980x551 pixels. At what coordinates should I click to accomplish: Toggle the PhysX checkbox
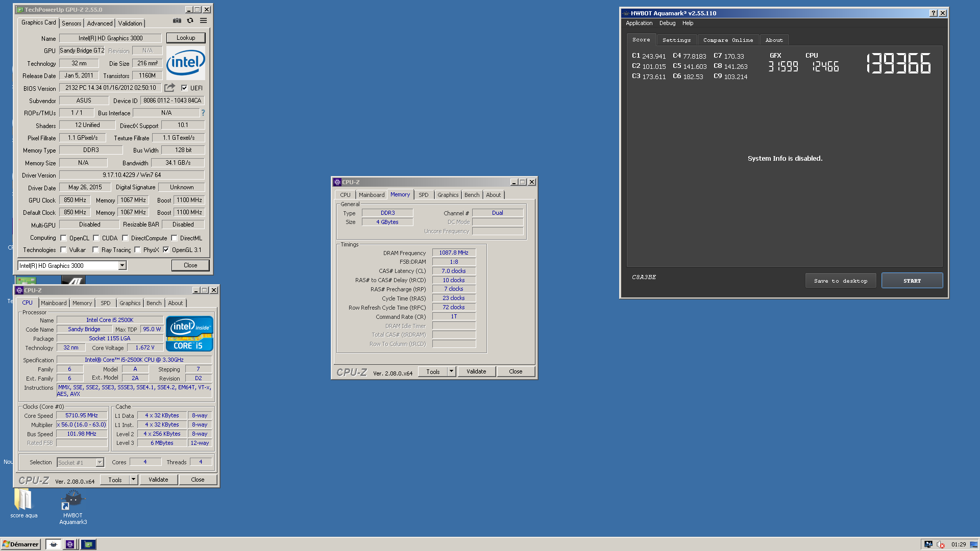click(x=137, y=249)
